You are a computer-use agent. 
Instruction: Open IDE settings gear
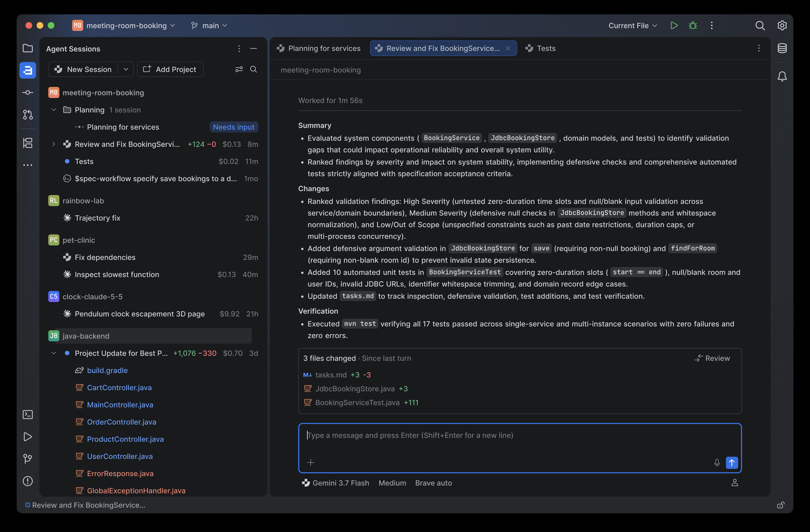(782, 25)
